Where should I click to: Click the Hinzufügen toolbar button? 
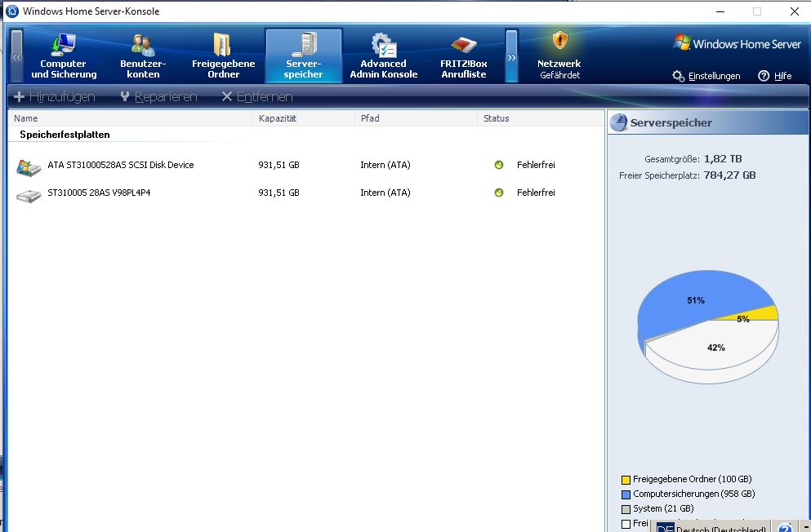click(x=55, y=97)
